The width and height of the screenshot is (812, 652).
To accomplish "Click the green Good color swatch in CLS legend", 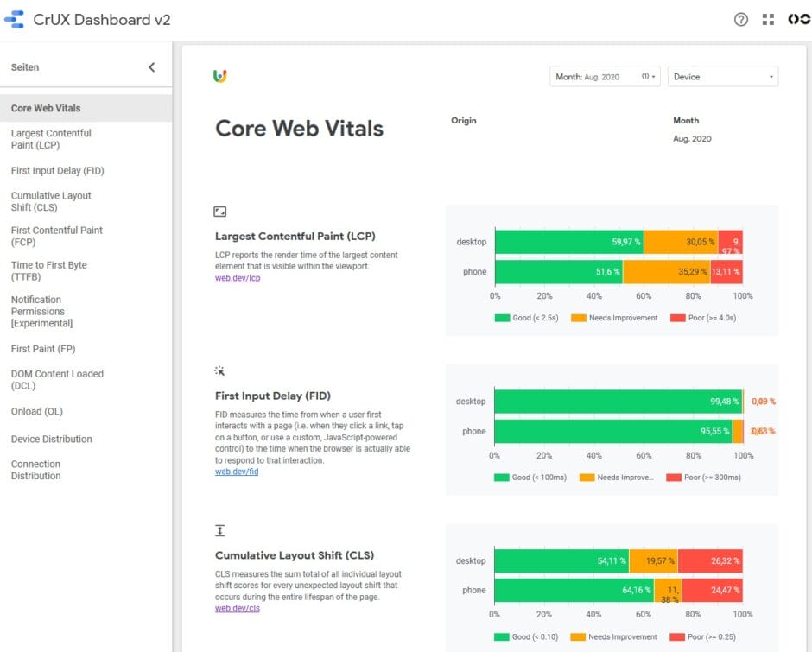I will [500, 636].
